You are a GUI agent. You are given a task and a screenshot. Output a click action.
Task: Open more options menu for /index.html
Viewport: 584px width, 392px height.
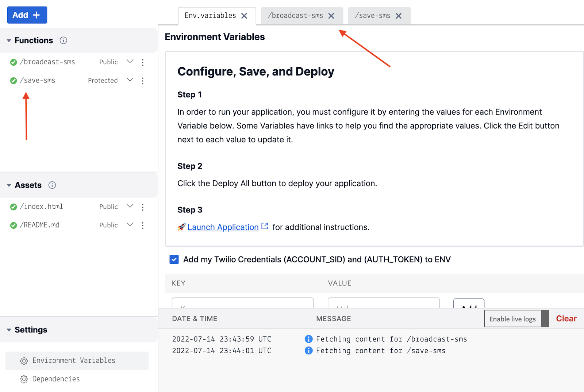(x=143, y=207)
